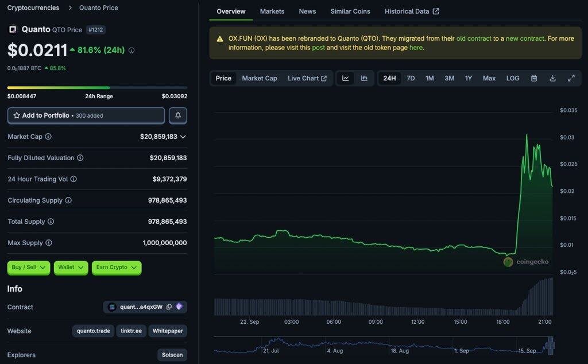Set chart range to Max
This screenshot has width=588, height=364.
pyautogui.click(x=489, y=78)
